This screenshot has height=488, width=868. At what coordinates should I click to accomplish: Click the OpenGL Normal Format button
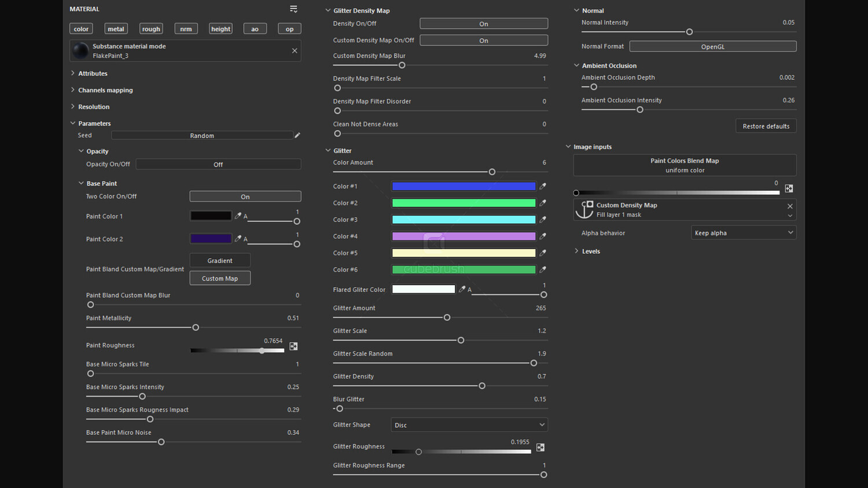coord(713,46)
